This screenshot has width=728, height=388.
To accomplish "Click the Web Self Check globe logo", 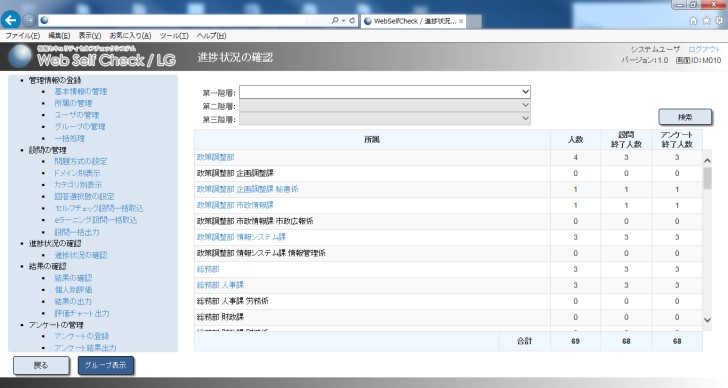I will point(20,57).
